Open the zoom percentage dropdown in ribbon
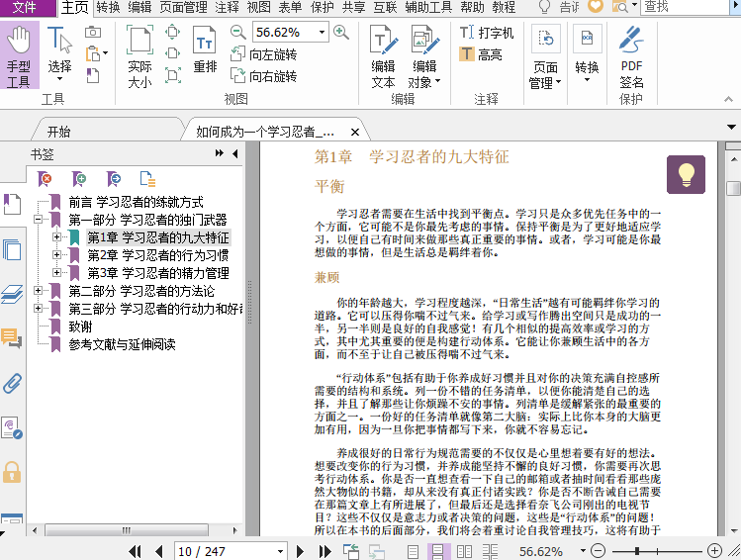 point(322,33)
